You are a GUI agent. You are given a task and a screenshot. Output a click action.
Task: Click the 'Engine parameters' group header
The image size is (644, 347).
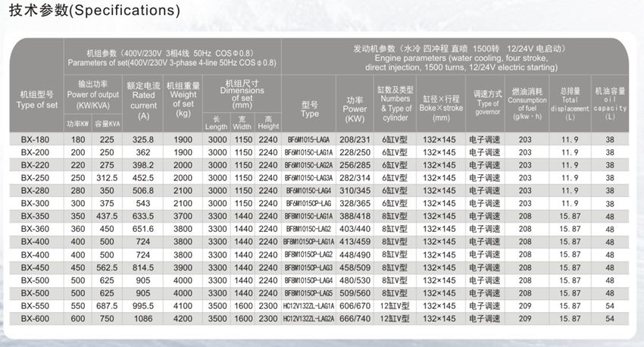tap(461, 58)
